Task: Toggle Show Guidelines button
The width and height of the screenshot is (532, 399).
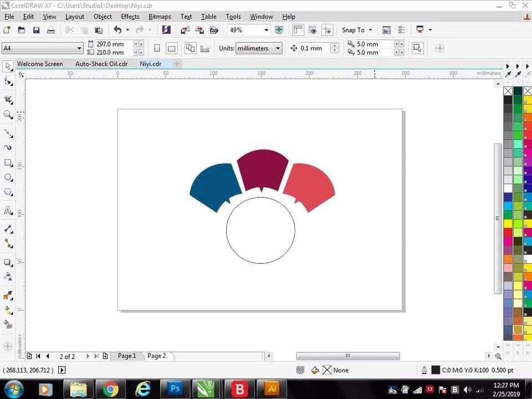Action: (x=328, y=30)
